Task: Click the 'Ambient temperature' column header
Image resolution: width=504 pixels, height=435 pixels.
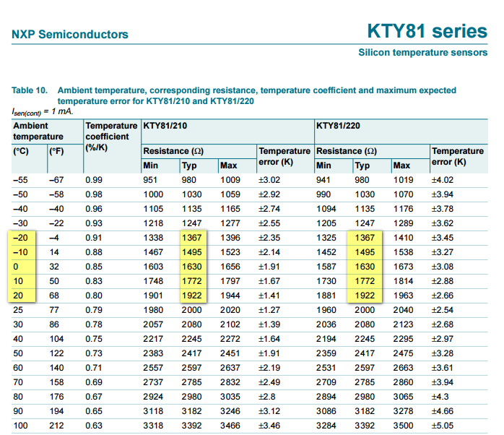Action: [38, 132]
